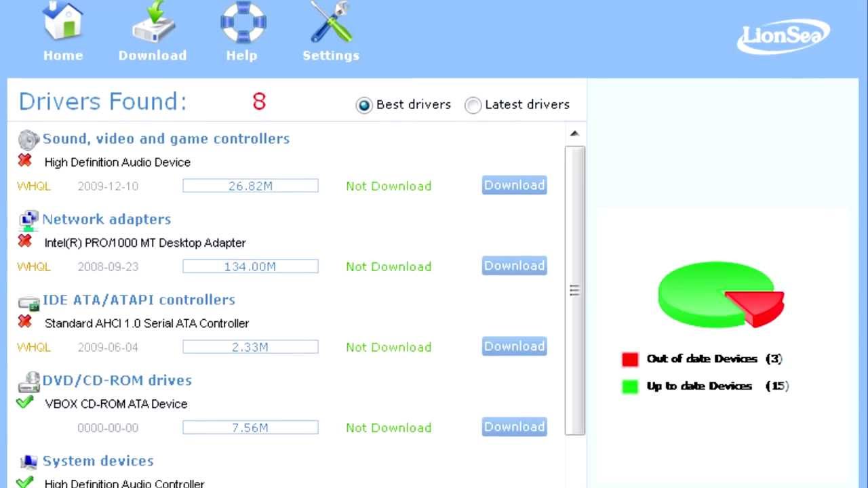
Task: Click the scroll up arrow of driver list
Action: 574,134
